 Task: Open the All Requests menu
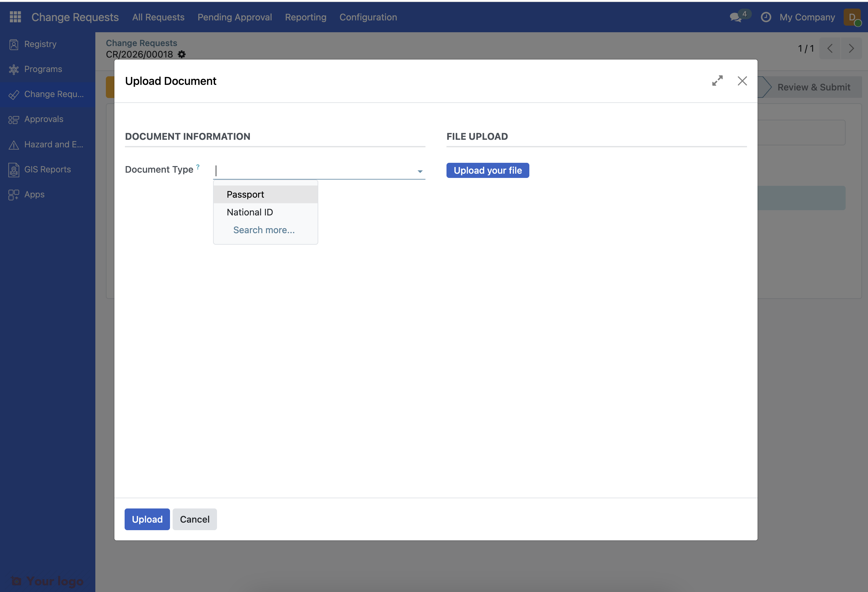point(158,17)
